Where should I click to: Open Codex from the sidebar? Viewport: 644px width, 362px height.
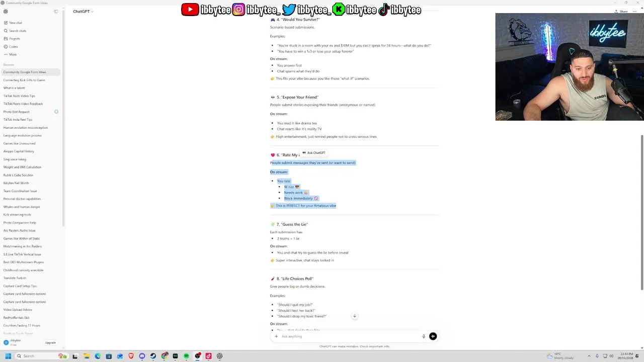point(11,47)
